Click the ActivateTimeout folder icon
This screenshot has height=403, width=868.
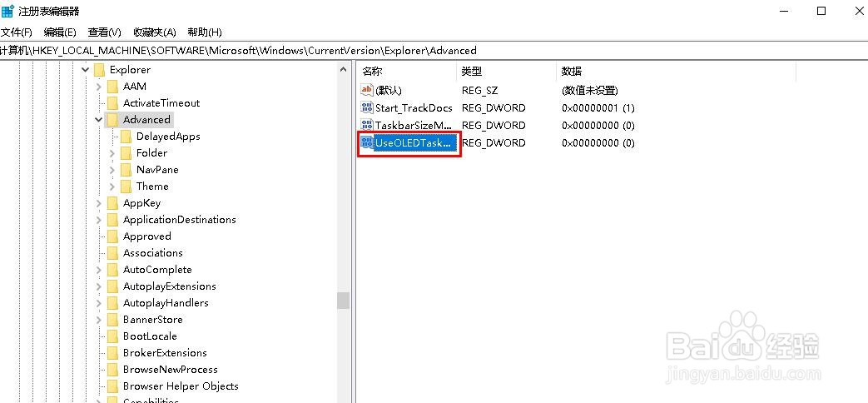pyautogui.click(x=113, y=103)
